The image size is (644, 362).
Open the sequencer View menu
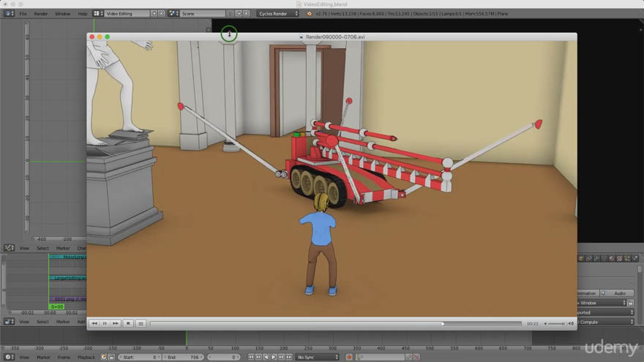pyautogui.click(x=24, y=322)
